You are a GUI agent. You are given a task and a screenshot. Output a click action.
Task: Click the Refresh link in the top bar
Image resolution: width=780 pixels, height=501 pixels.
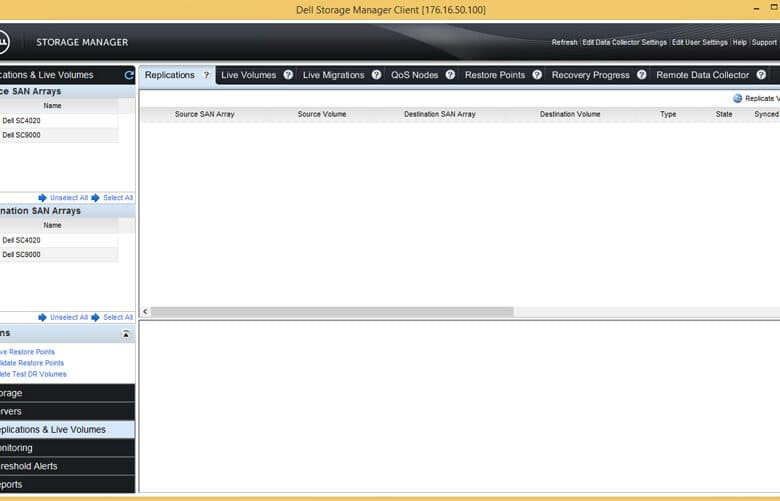(565, 42)
